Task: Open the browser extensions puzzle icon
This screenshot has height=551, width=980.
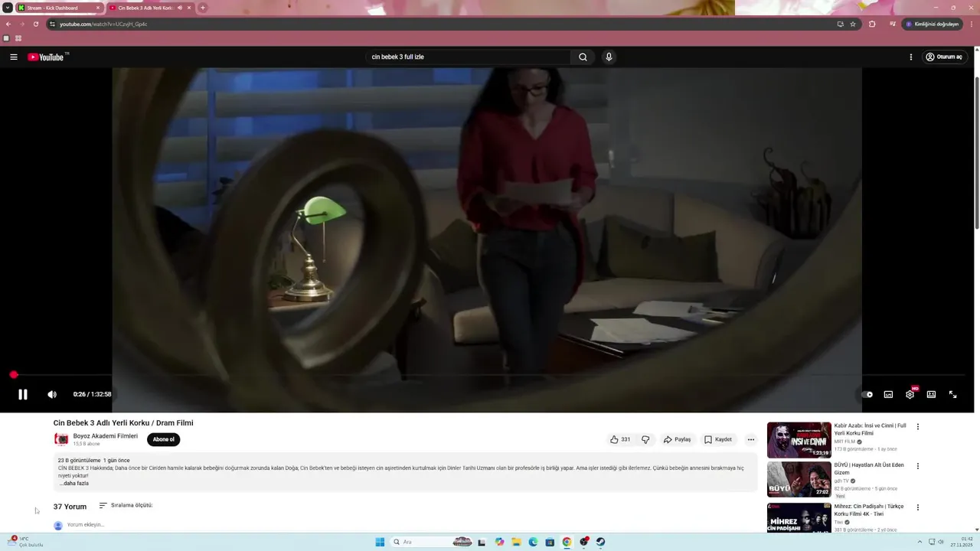Action: click(x=872, y=24)
